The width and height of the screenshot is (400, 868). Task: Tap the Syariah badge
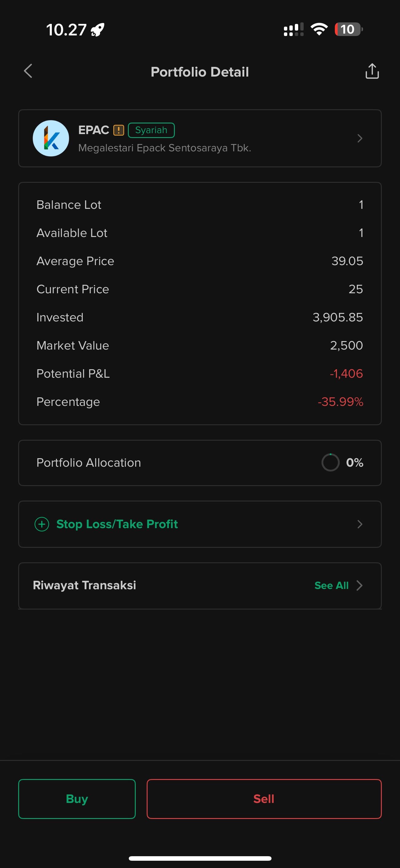coord(151,130)
